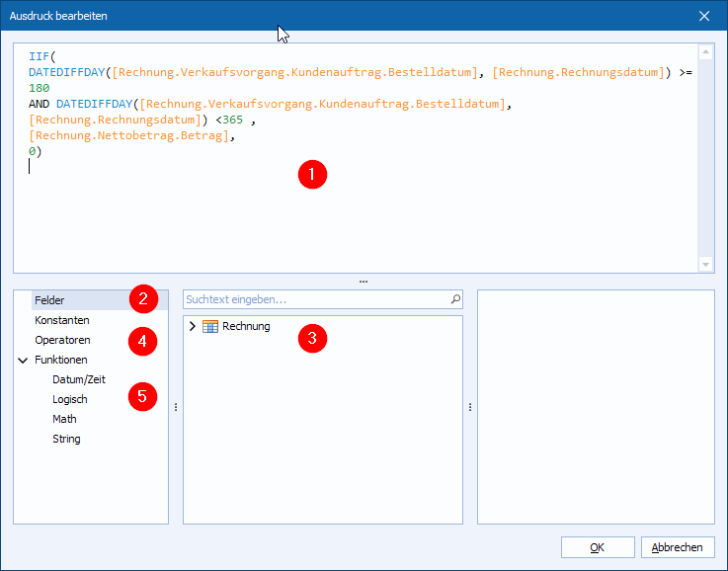Viewport: 728px width, 571px height.
Task: Click the editor scrollbar up arrow
Action: 705,53
